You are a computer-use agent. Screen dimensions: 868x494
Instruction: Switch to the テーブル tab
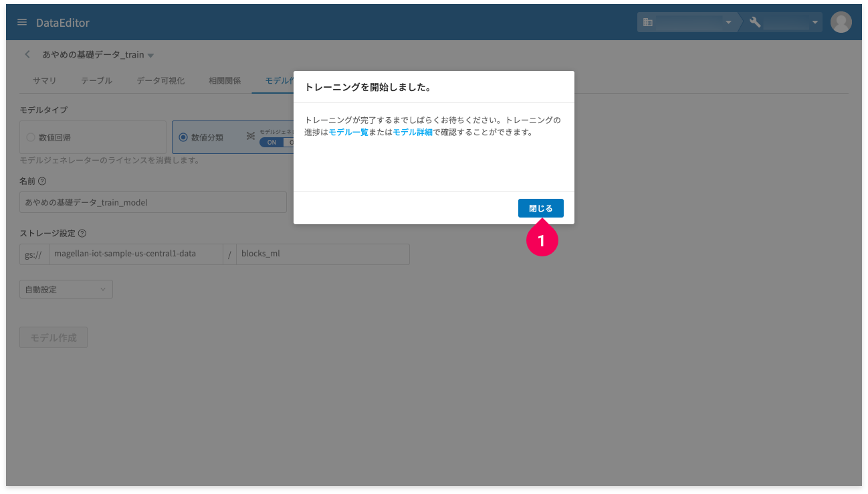pyautogui.click(x=97, y=80)
